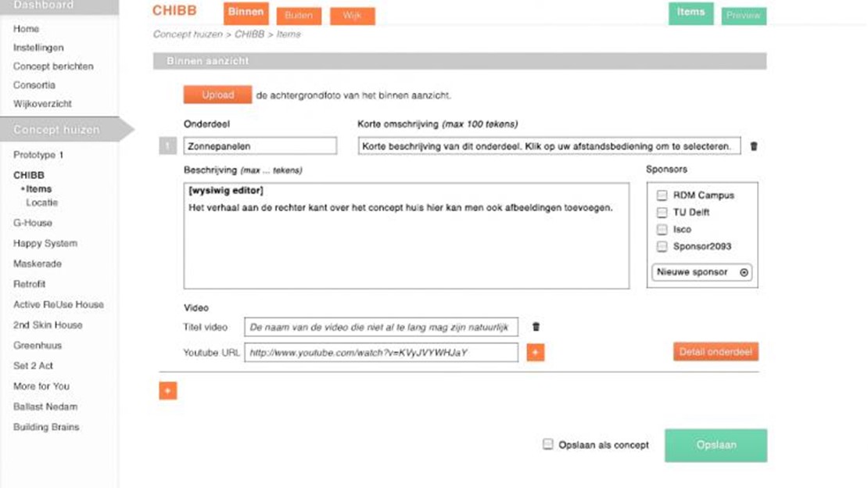Focus the Youtube URL input field
Screen dimensions: 868x488
coord(381,353)
